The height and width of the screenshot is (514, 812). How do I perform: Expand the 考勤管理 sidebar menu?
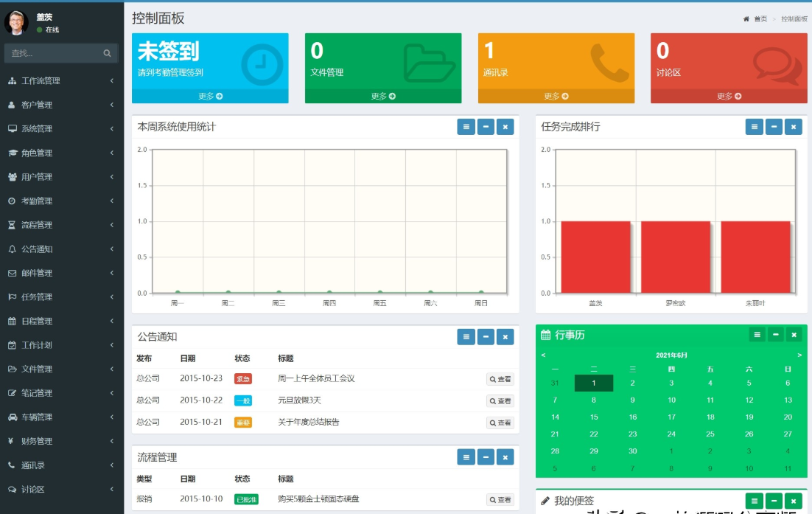(x=62, y=201)
